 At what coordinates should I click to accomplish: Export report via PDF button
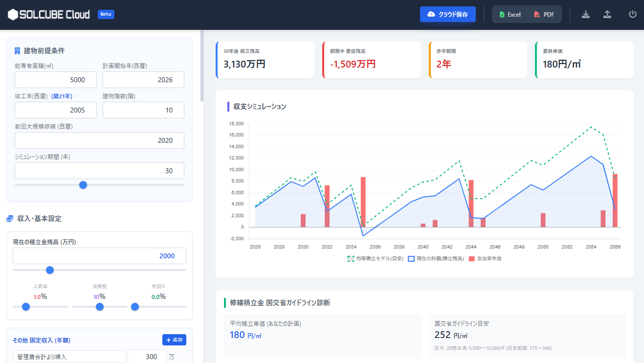(544, 15)
